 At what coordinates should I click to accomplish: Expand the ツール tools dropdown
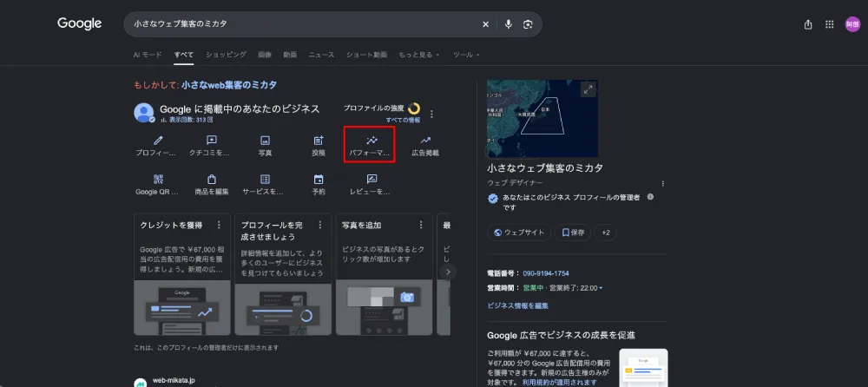[466, 55]
